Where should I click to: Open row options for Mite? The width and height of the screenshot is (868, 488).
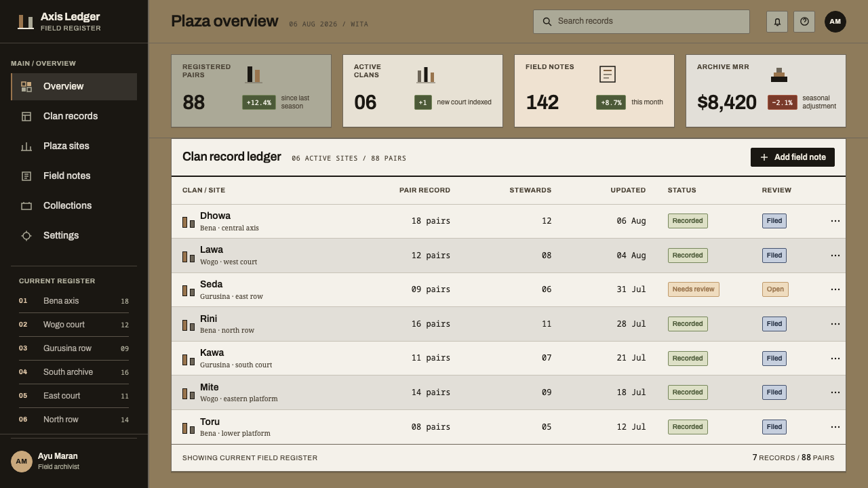pos(835,392)
